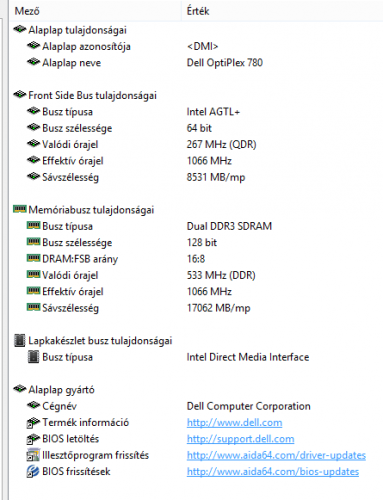Click the chip icon next to Alaplap neve
Viewport: 383px width, 500px height.
click(x=33, y=62)
